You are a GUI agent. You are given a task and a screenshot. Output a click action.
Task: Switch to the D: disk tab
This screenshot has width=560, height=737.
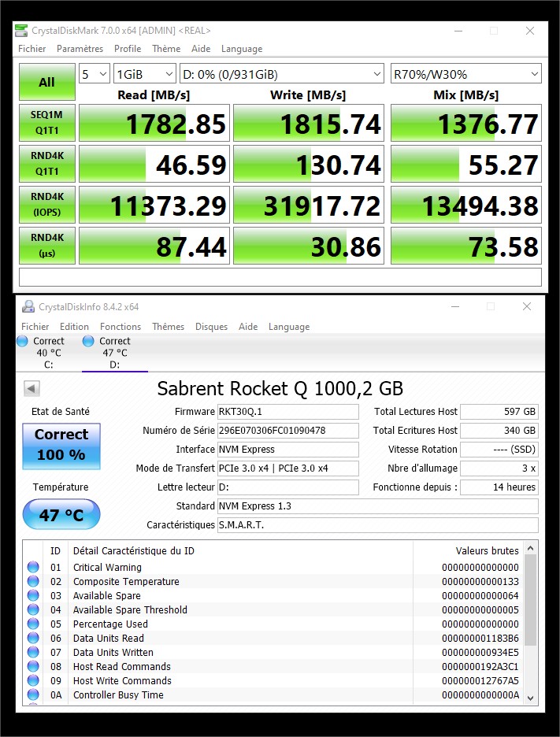click(x=115, y=353)
